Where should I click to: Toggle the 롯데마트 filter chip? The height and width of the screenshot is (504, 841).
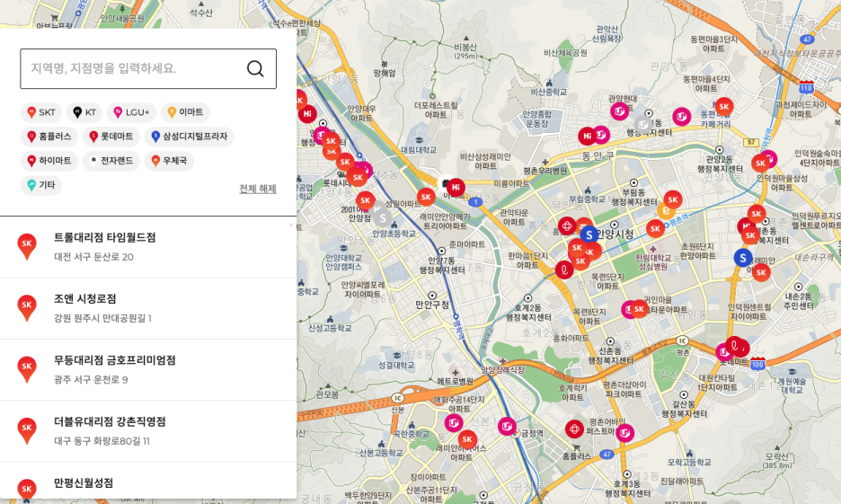(x=111, y=137)
